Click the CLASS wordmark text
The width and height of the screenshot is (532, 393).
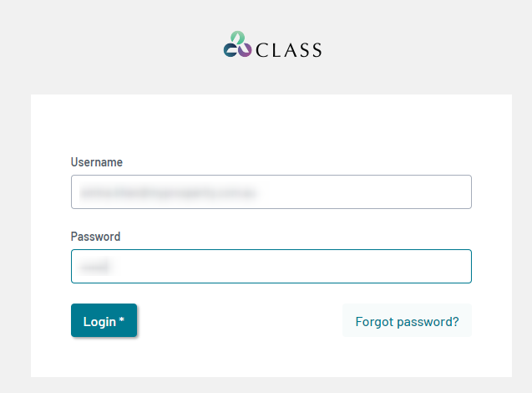pyautogui.click(x=288, y=50)
